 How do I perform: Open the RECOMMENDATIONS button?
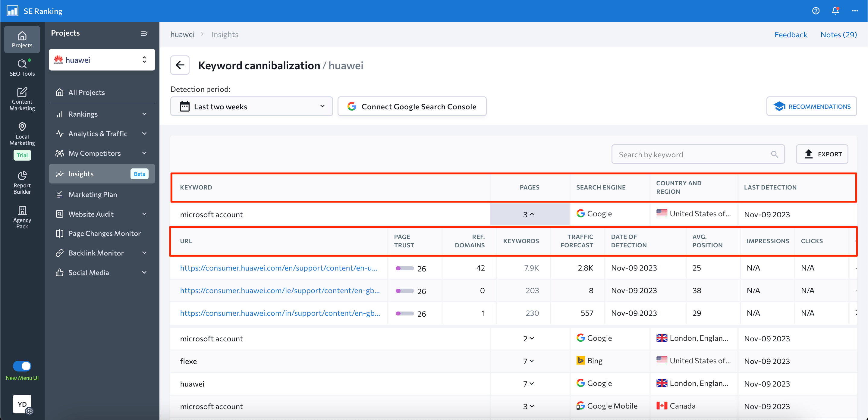[x=811, y=106]
